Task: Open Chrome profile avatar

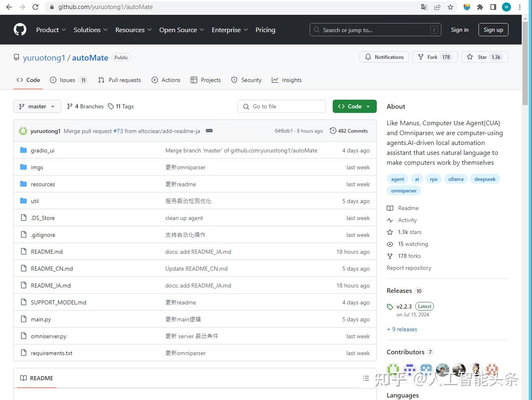Action: pyautogui.click(x=506, y=7)
